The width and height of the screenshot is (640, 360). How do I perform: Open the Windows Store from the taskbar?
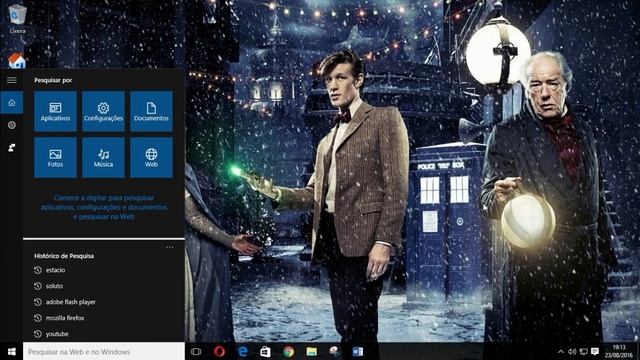266,351
